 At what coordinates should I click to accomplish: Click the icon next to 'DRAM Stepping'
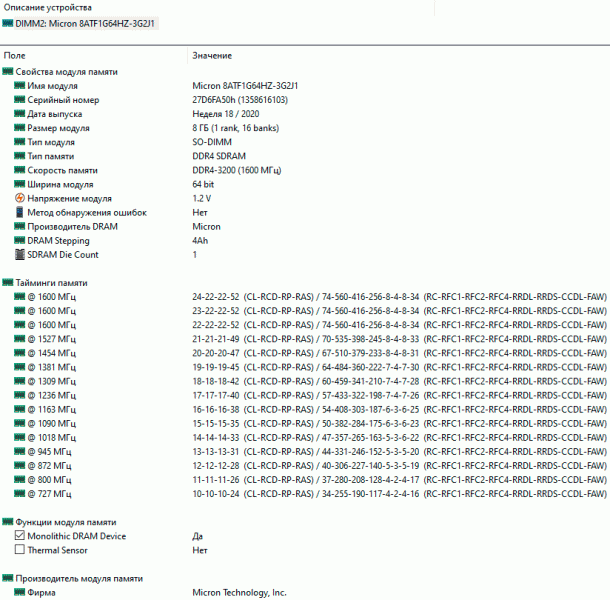point(19,240)
